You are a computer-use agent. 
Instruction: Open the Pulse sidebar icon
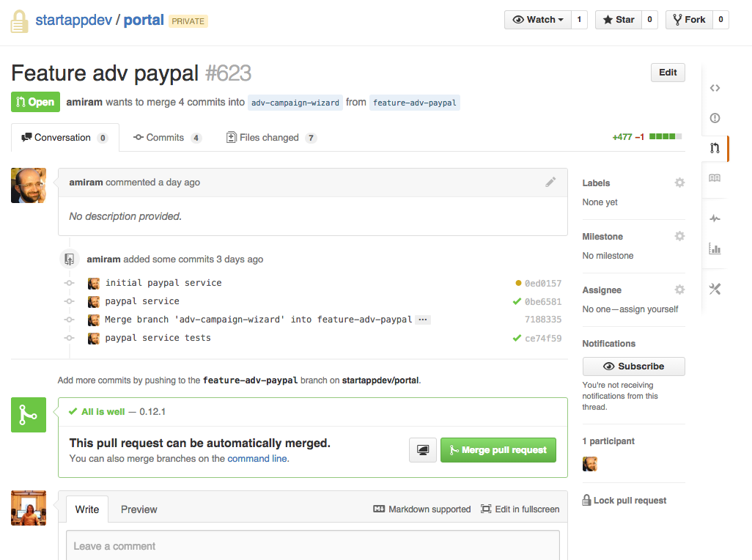point(715,218)
